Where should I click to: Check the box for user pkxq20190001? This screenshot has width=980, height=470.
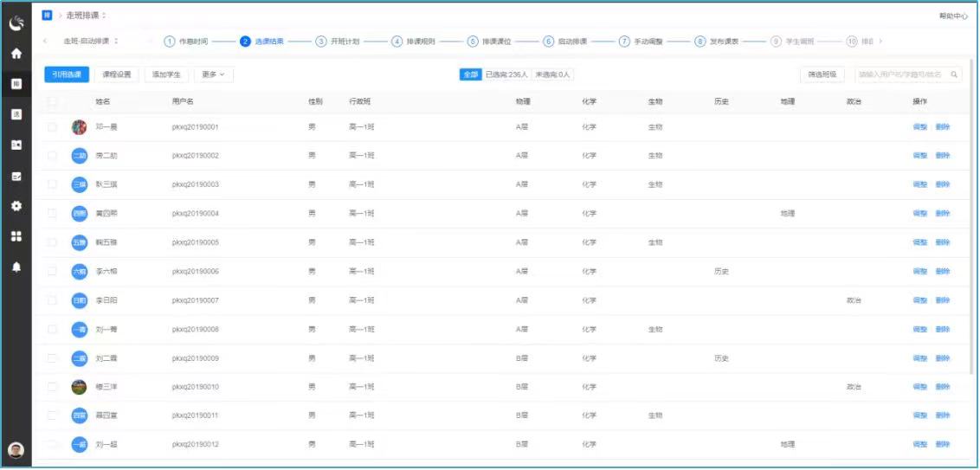point(53,127)
